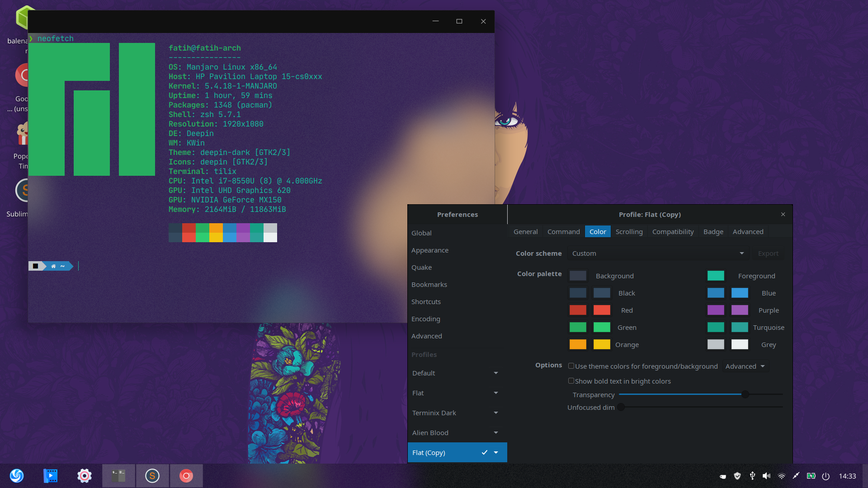Launch Sublime Text from the taskbar
The height and width of the screenshot is (488, 868).
(x=152, y=475)
